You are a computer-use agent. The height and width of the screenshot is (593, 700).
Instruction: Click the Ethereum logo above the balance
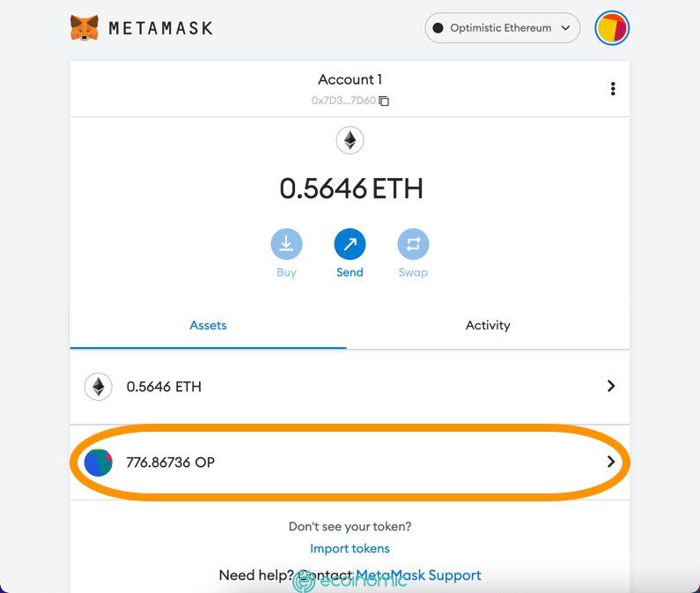tap(350, 140)
